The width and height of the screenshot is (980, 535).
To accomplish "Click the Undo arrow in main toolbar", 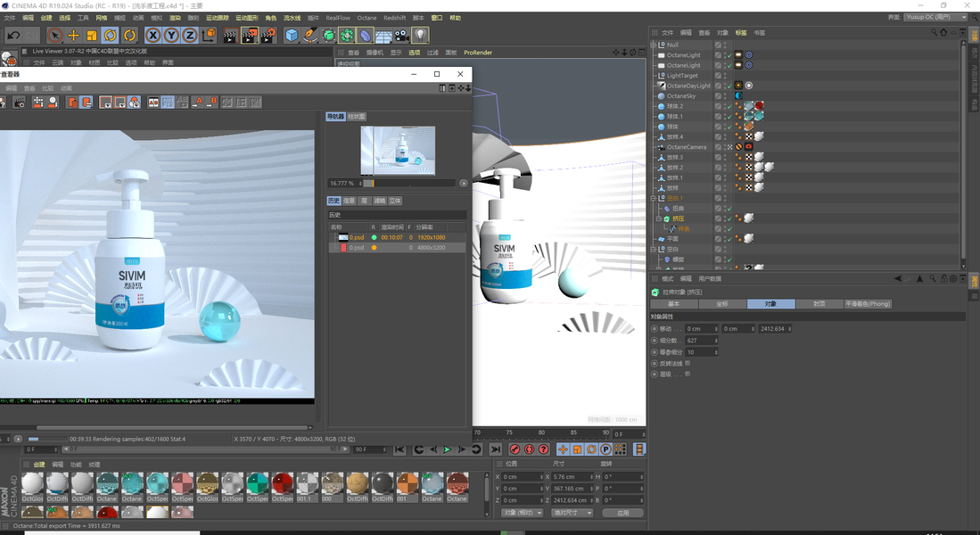I will tap(13, 36).
